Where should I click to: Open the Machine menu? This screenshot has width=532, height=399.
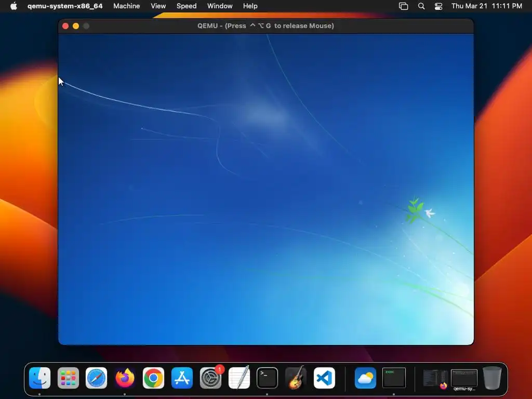coord(127,6)
